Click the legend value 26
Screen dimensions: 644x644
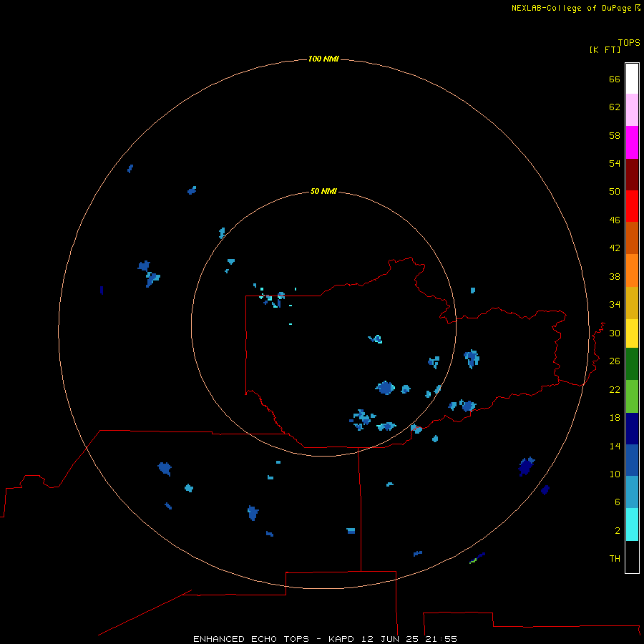click(615, 361)
